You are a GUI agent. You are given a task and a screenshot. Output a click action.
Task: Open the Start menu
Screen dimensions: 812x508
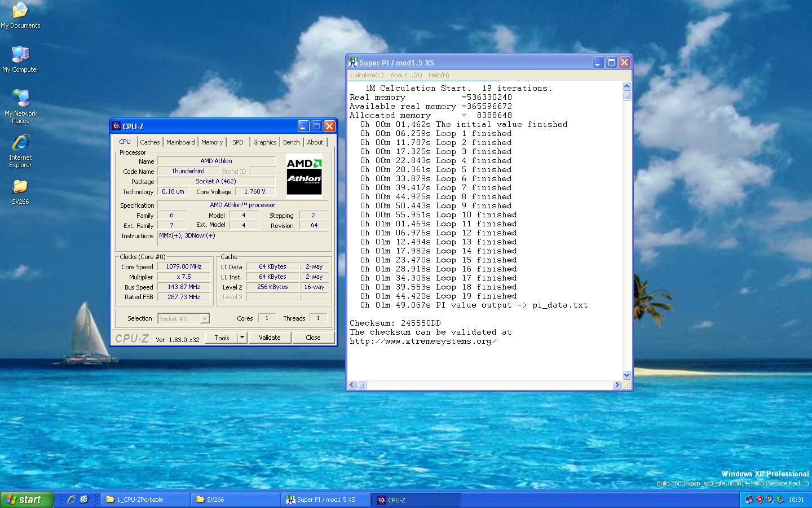(27, 500)
